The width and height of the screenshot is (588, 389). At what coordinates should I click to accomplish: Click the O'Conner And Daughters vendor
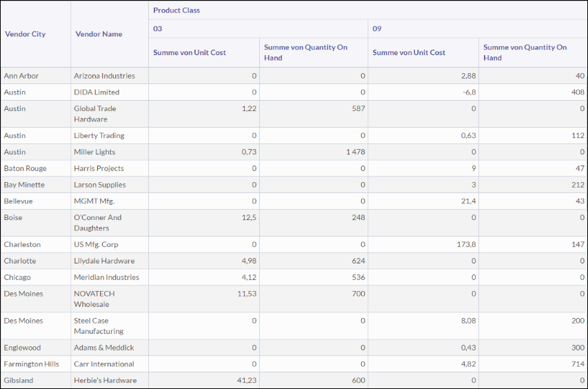click(x=97, y=223)
